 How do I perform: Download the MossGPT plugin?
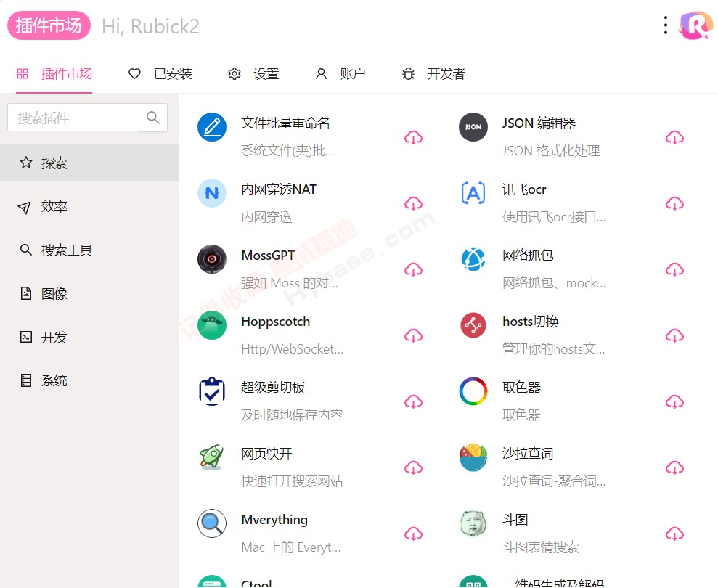413,269
